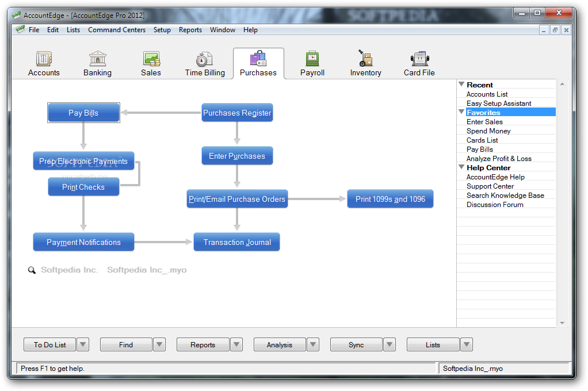Open the Banking command center icon
The image size is (588, 391).
[x=97, y=59]
